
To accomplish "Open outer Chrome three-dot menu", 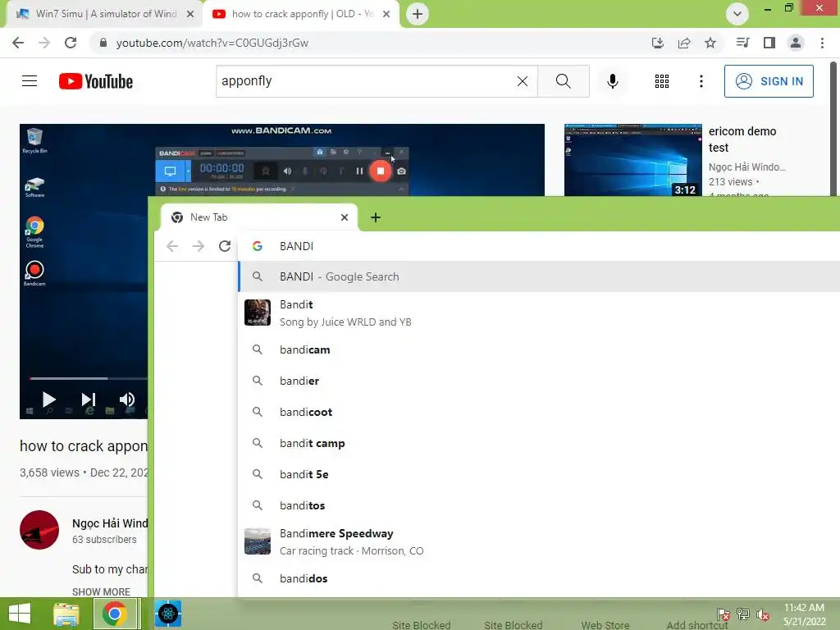I will tap(822, 43).
